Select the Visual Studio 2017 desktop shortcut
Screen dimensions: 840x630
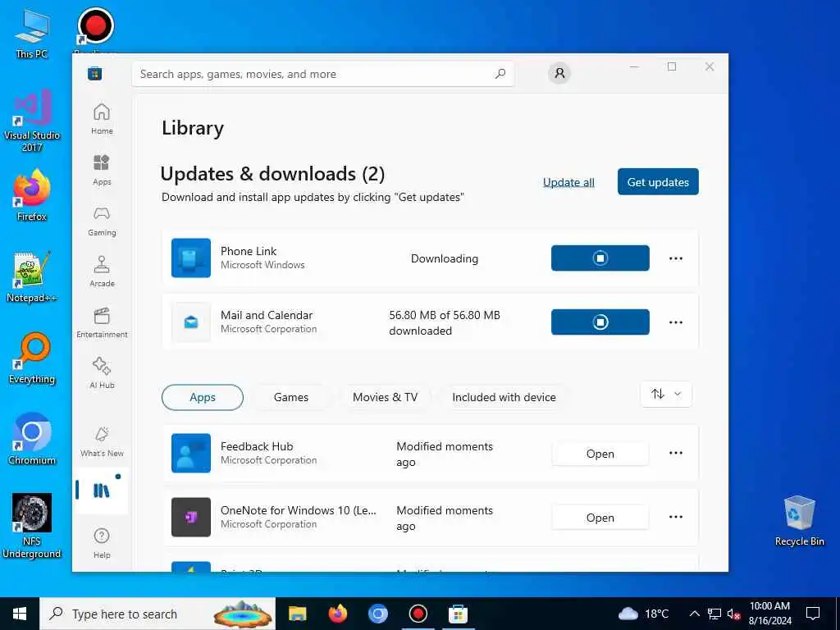tap(32, 121)
